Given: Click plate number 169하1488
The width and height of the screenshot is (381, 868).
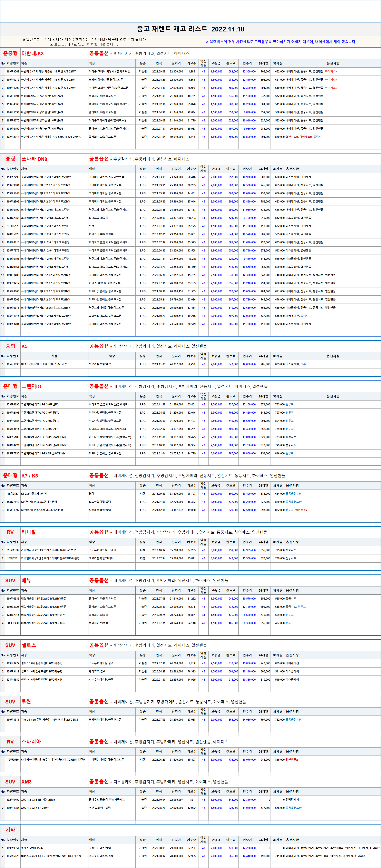Looking at the screenshot, I should (13, 275).
